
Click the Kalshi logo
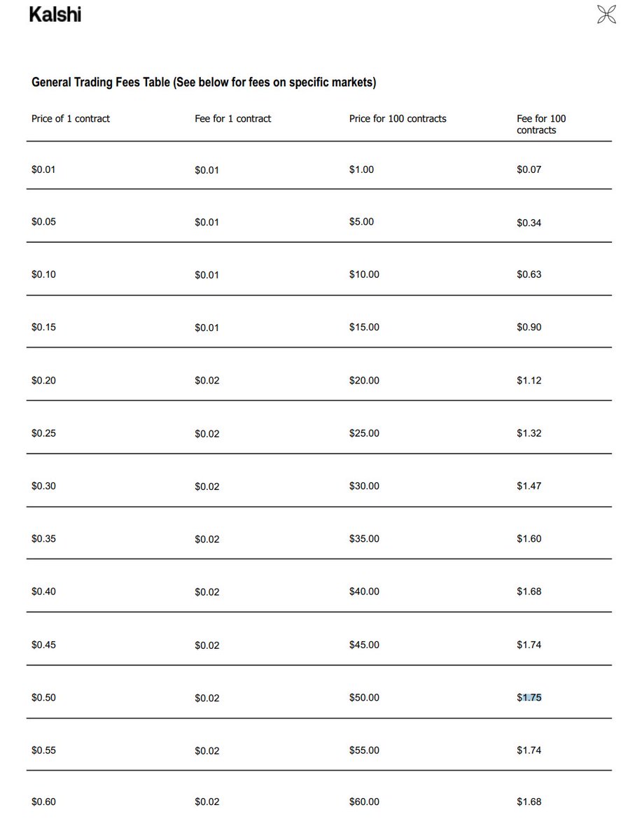click(55, 14)
